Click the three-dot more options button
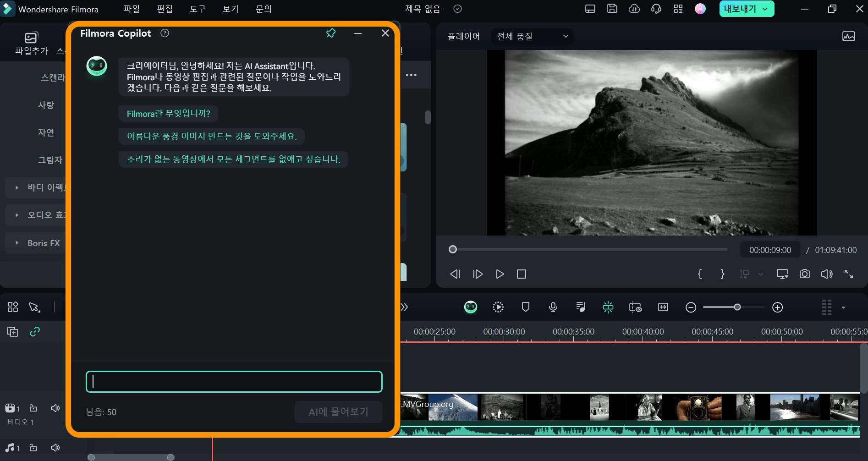The width and height of the screenshot is (868, 461). click(x=411, y=75)
